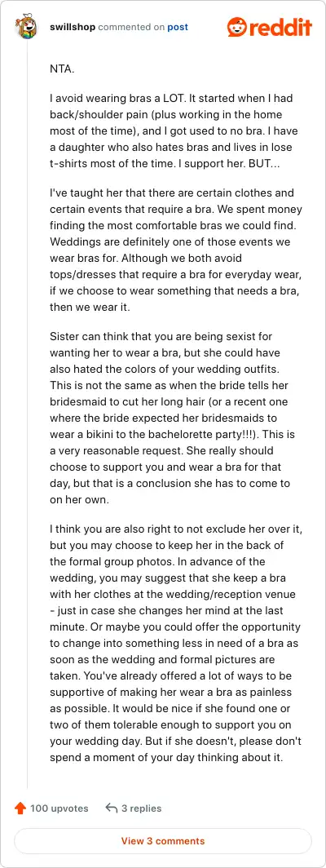Image resolution: width=326 pixels, height=868 pixels.
Task: Open the swillshop username link
Action: pyautogui.click(x=73, y=27)
